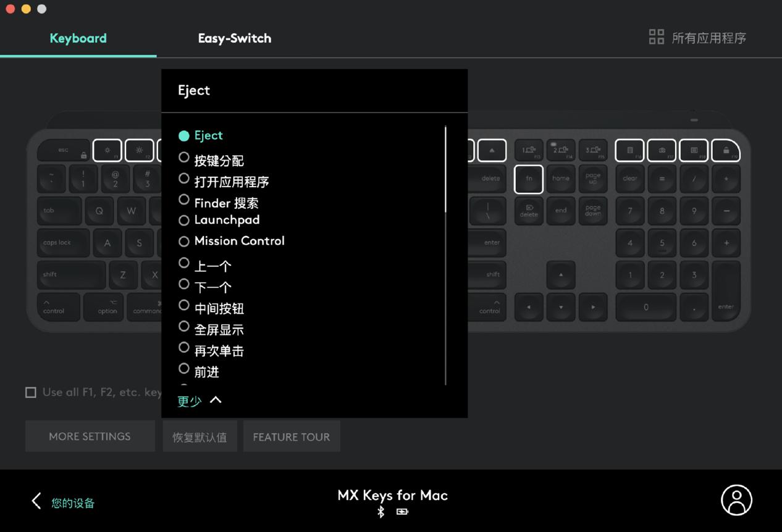Click the 恢复默认值 restore defaults button
The width and height of the screenshot is (782, 532).
click(x=200, y=437)
